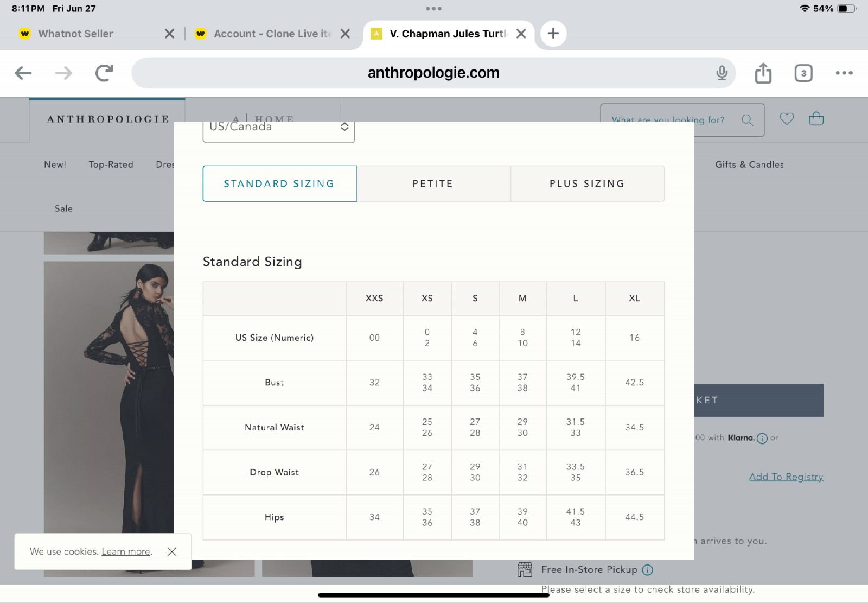Click the browser forward arrow
The height and width of the screenshot is (603, 868).
pos(63,73)
